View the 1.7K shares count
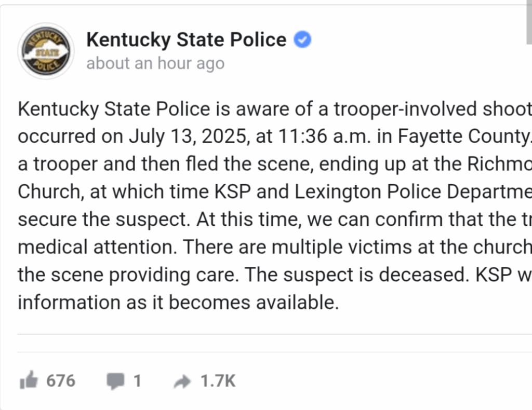Image resolution: width=532 pixels, height=410 pixels. coord(218,381)
